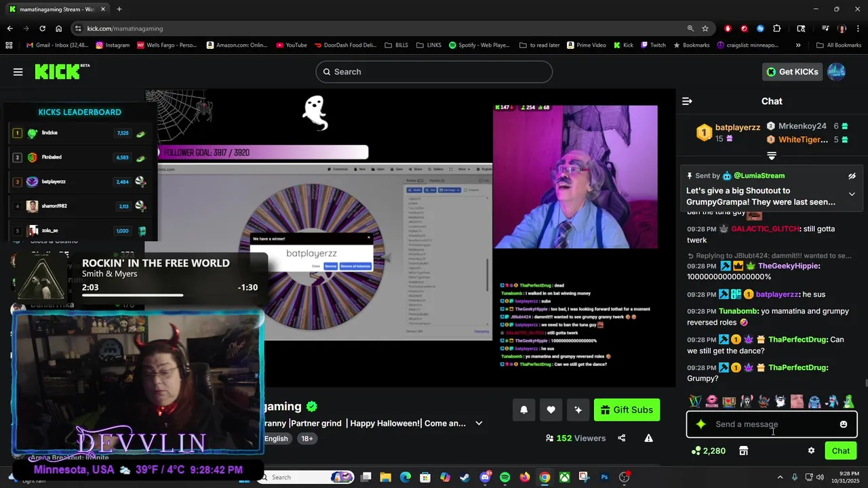The image size is (868, 488).
Task: Open Twitch bookmark
Action: 652,45
